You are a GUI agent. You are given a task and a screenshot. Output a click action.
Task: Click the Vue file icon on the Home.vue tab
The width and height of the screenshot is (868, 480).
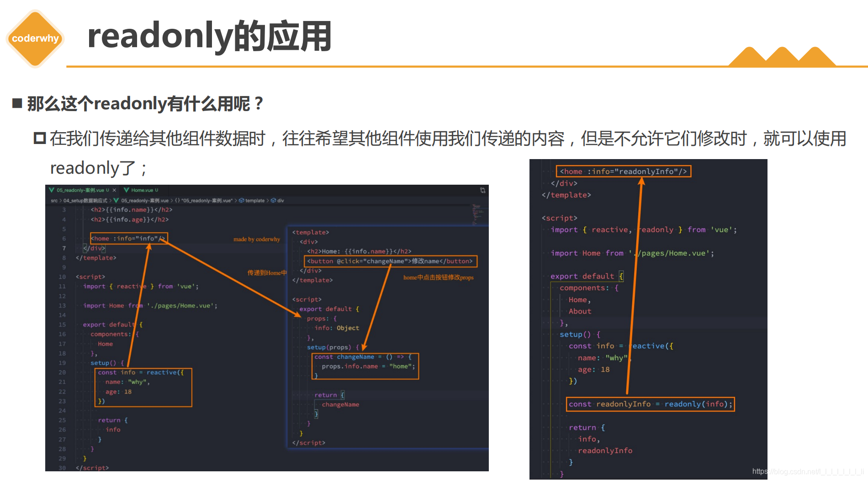127,190
